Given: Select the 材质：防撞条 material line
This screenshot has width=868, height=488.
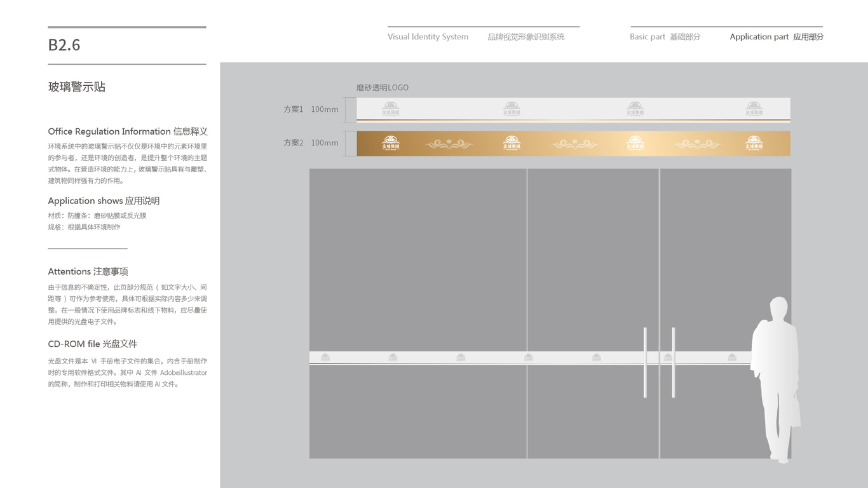Looking at the screenshot, I should (x=97, y=215).
